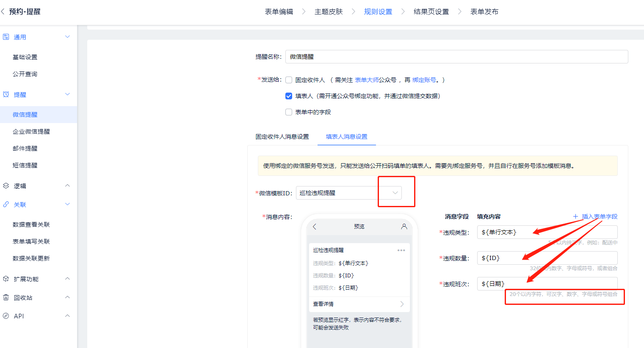Expand the 扩展功能 section chevron
Image resolution: width=644 pixels, height=348 pixels.
pyautogui.click(x=67, y=279)
